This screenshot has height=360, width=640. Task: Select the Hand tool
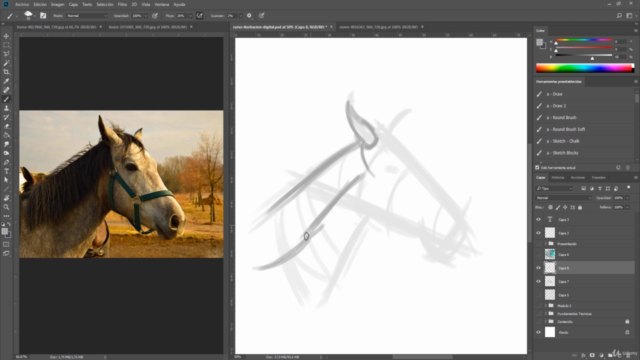click(x=7, y=198)
